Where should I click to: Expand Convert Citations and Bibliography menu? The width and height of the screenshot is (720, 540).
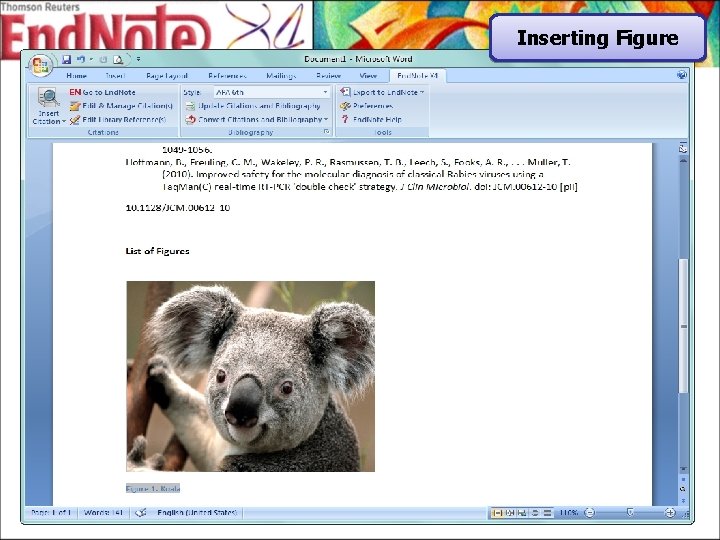[257, 119]
